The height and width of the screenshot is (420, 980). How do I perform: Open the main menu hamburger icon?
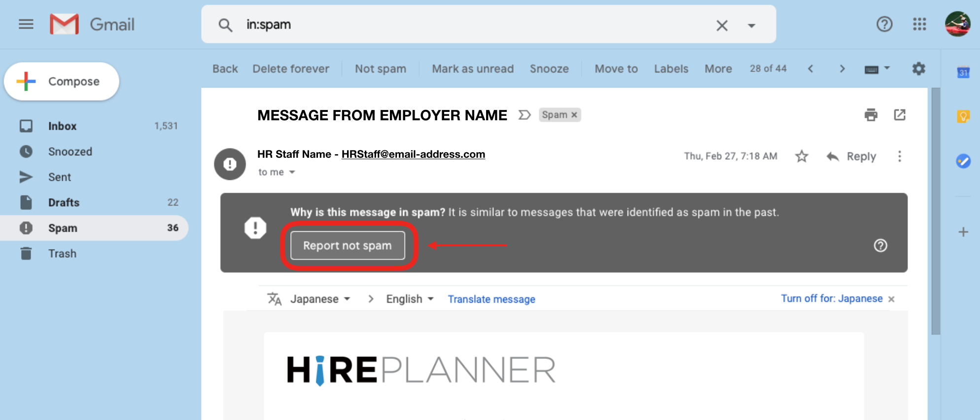[26, 24]
